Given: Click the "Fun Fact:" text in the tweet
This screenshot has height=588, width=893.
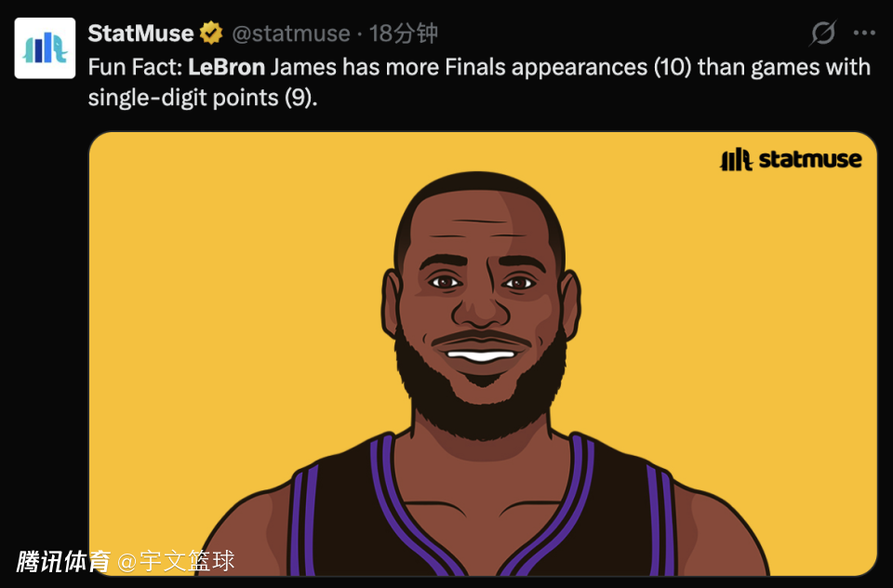Looking at the screenshot, I should [134, 67].
